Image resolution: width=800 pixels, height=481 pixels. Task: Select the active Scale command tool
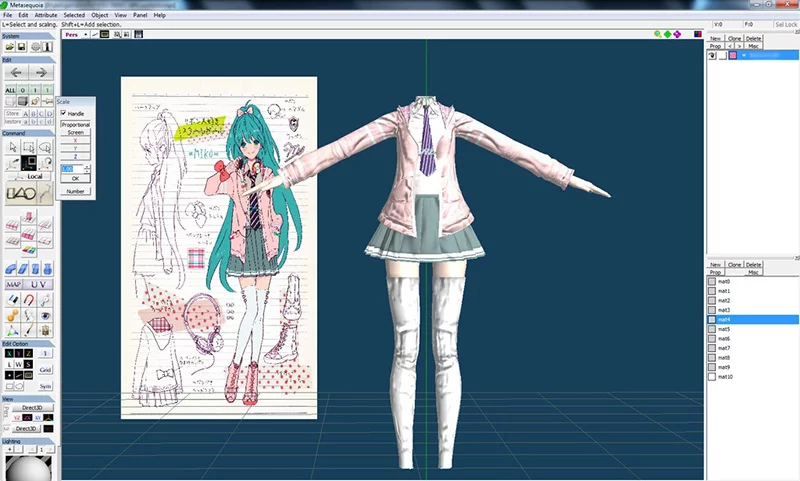click(29, 163)
